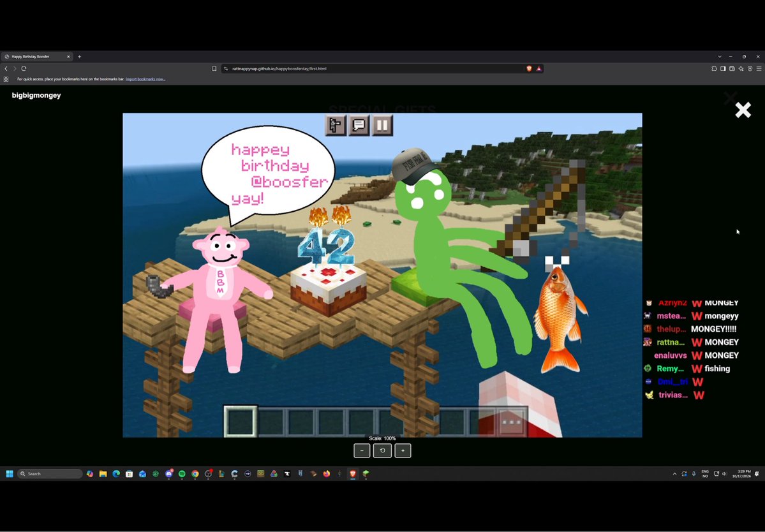
Task: Open a new tab with plus button
Action: [80, 57]
